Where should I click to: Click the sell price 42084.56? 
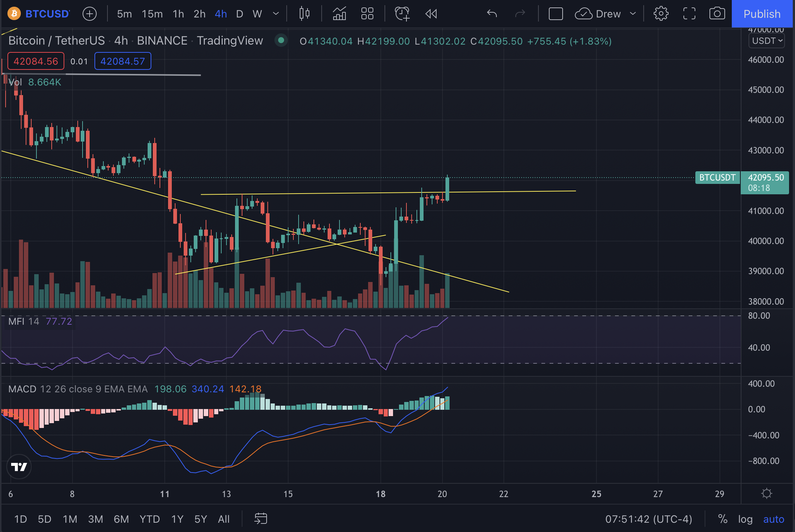tap(36, 61)
